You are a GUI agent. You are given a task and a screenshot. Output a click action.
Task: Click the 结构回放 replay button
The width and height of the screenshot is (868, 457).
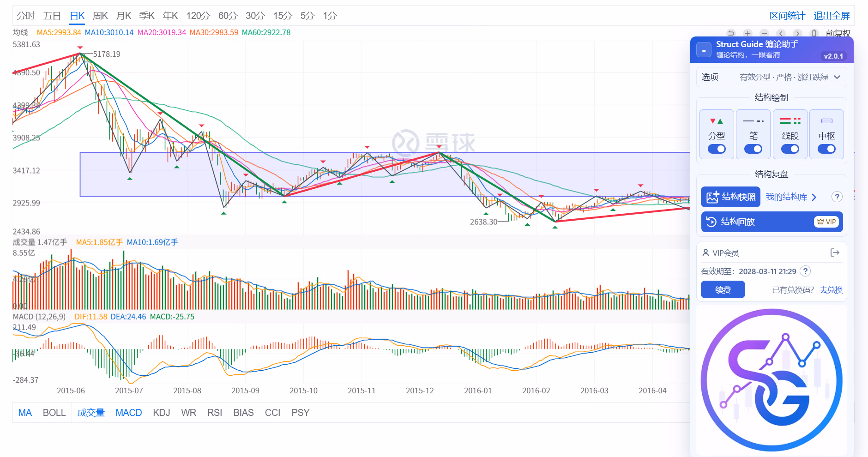(772, 222)
